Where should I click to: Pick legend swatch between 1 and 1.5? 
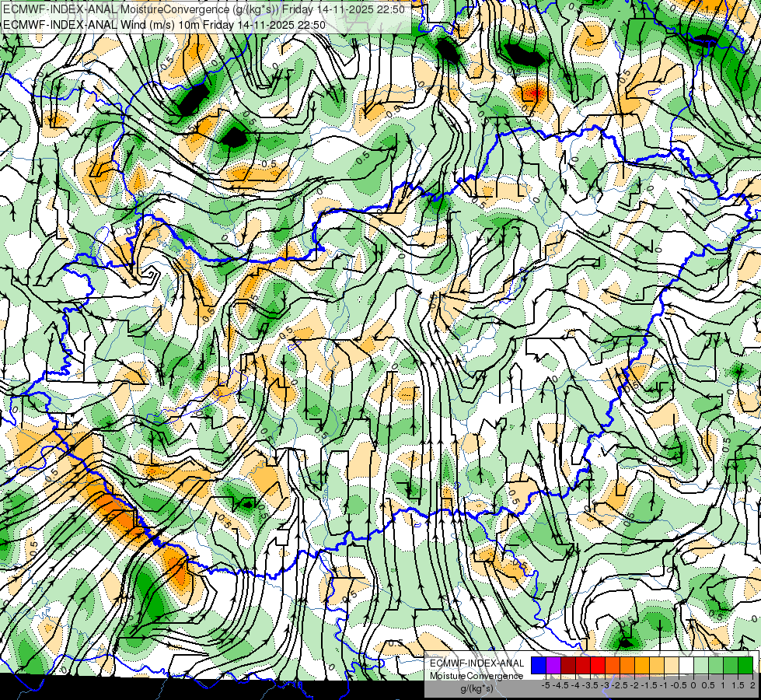coord(731,666)
